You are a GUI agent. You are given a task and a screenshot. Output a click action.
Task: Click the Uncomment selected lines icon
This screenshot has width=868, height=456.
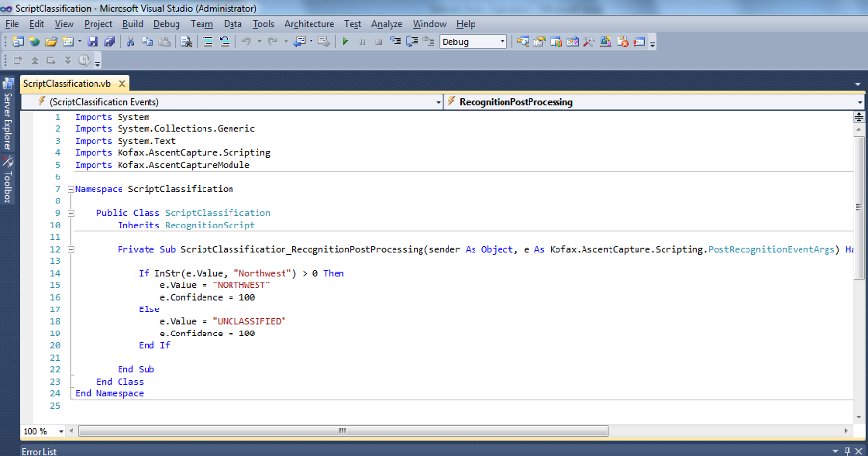(224, 42)
